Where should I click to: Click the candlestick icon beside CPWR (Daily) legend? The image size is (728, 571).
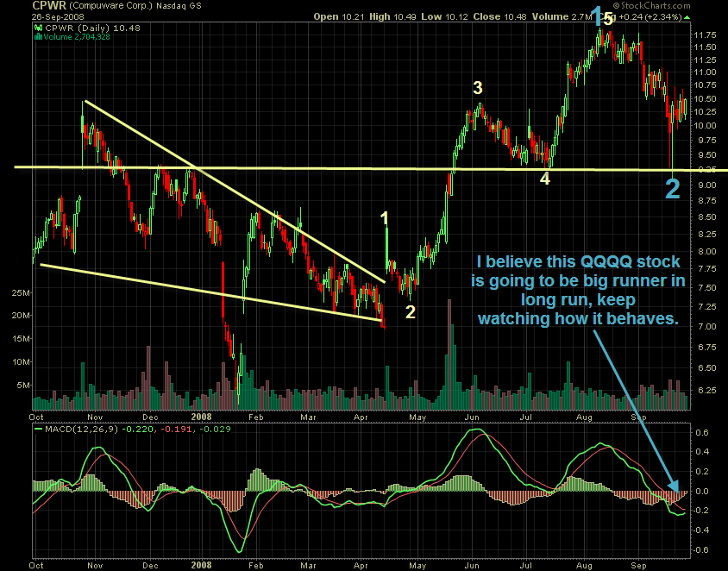coord(39,28)
